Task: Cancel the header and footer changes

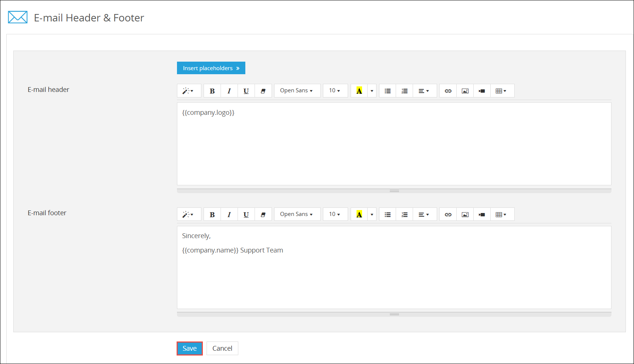Action: [222, 348]
